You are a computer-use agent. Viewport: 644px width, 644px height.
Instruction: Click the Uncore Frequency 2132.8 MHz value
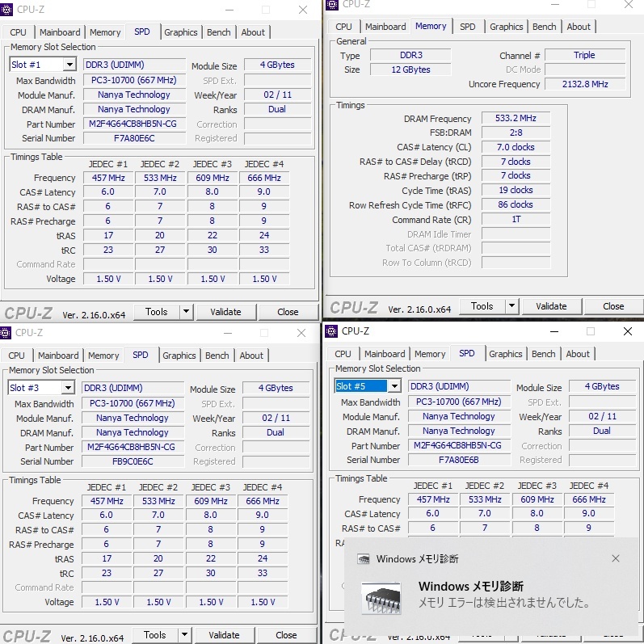(585, 84)
